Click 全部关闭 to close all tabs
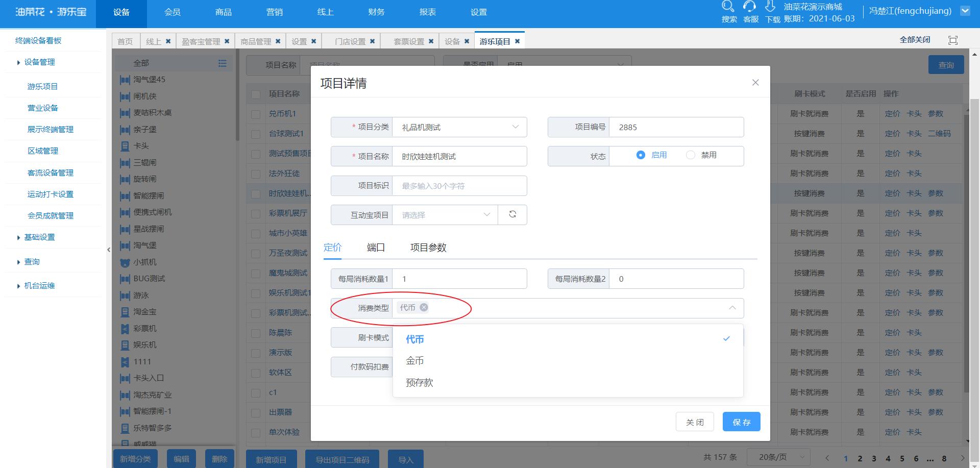Viewport: 980px width, 468px height. point(915,40)
